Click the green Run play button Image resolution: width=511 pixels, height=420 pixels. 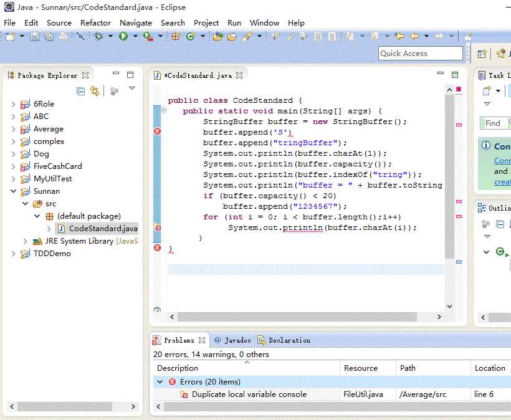coord(123,36)
